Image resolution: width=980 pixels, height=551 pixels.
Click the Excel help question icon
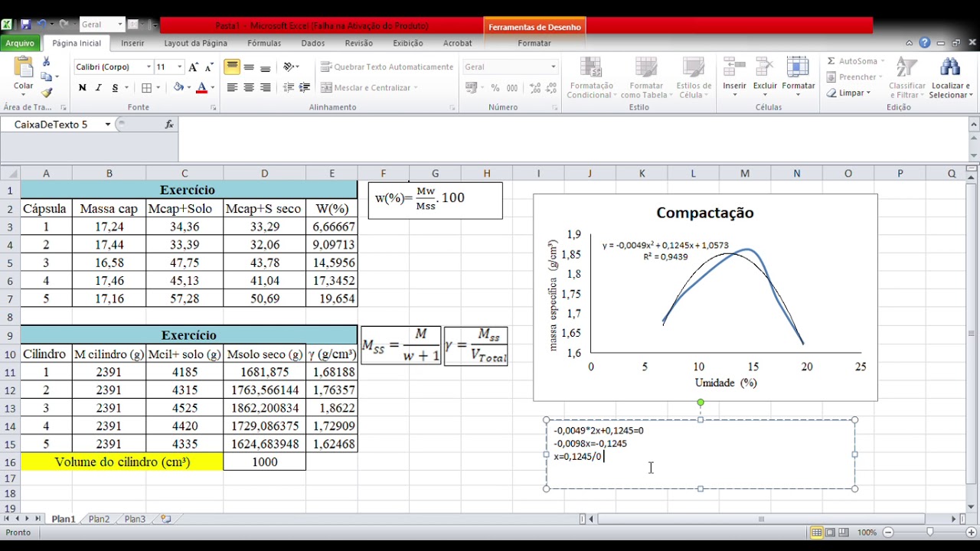point(924,44)
